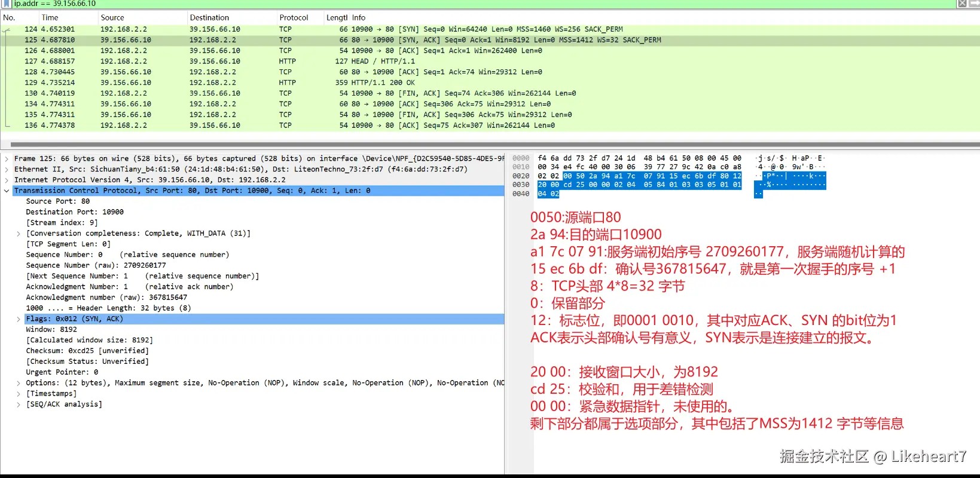Screen dimensions: 980x478
Task: Expand the [SEQ/ACK analysis] node
Action: [19, 405]
